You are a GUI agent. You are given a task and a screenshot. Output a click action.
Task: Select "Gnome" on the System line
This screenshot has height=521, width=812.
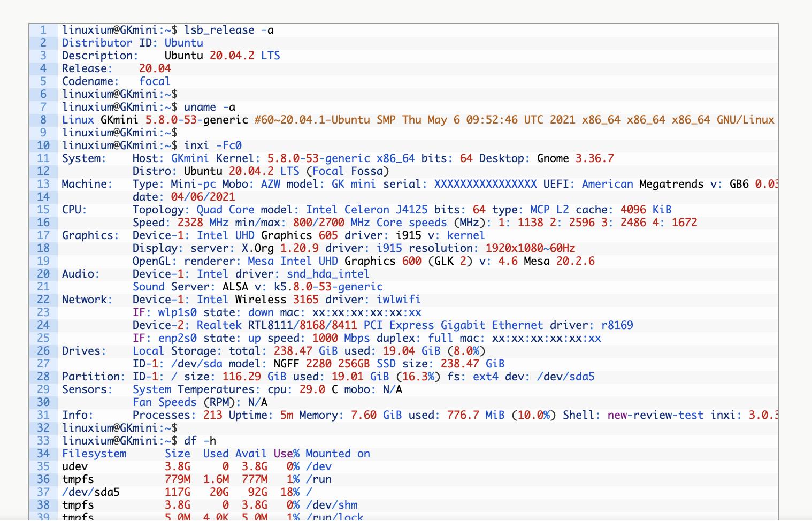click(x=553, y=158)
